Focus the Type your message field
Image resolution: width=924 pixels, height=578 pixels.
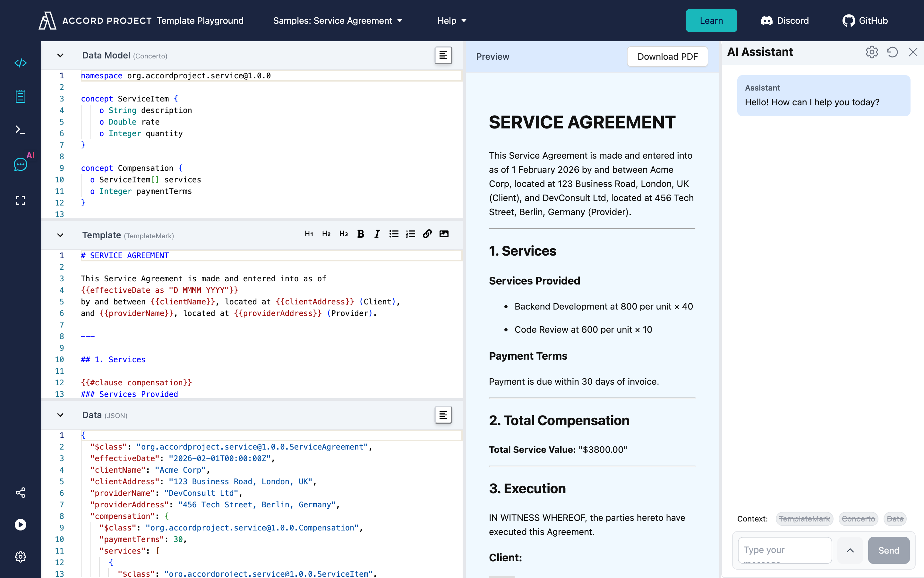point(785,550)
